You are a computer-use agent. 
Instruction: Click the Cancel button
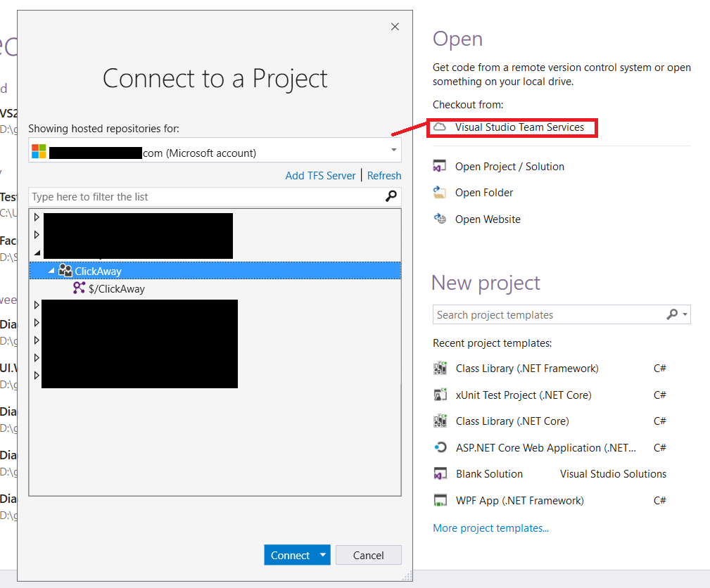click(369, 556)
